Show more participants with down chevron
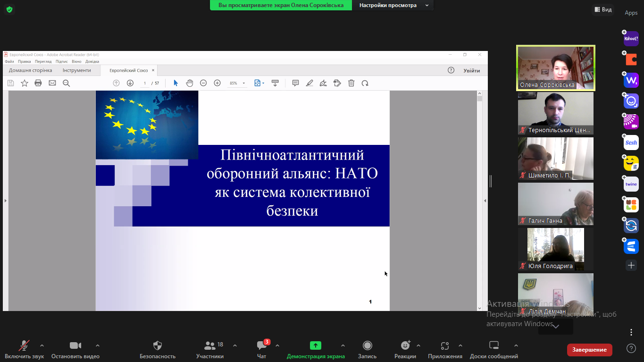 (556, 326)
